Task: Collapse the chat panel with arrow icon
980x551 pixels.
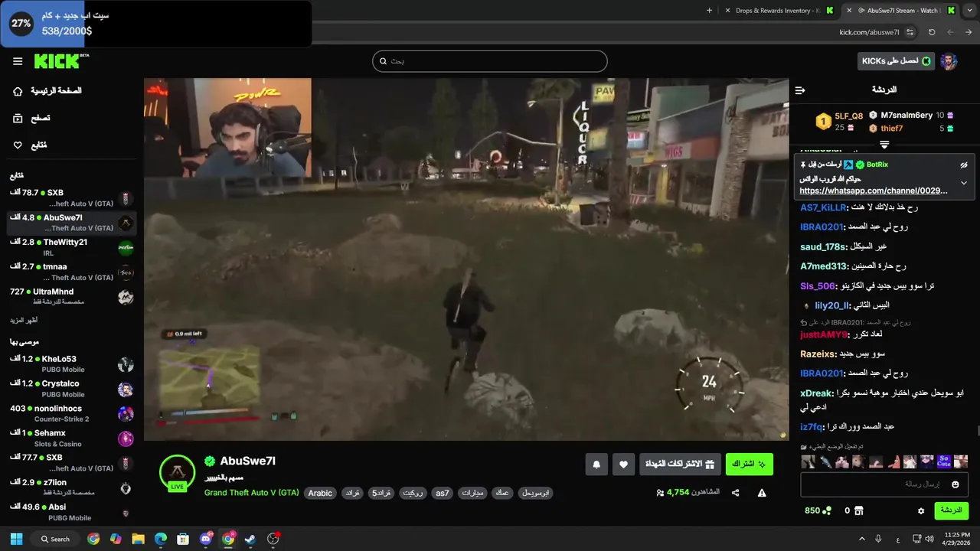Action: (800, 90)
